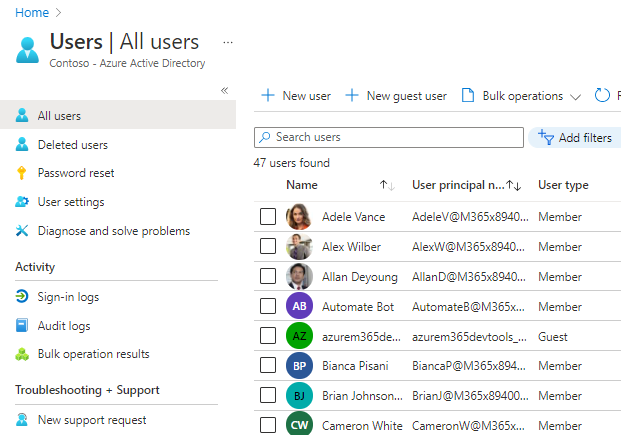Image resolution: width=621 pixels, height=435 pixels.
Task: Select All users in the sidebar
Action: pyautogui.click(x=59, y=116)
